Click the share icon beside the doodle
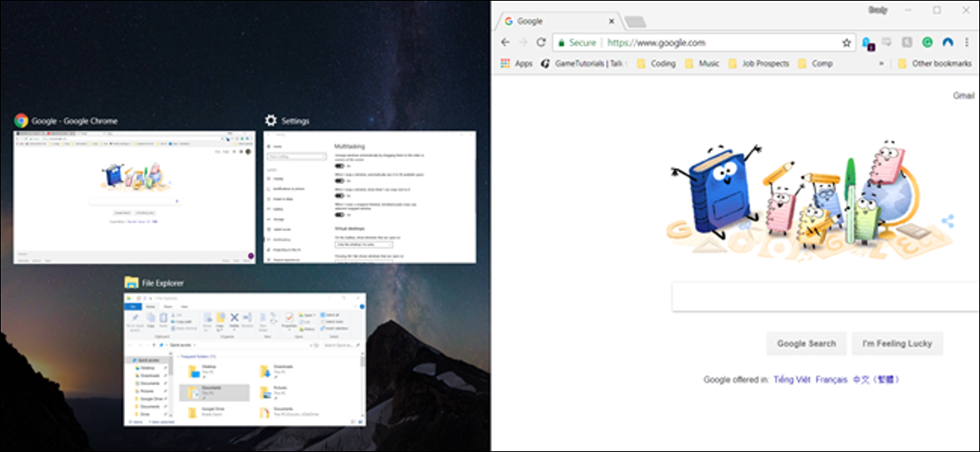 click(x=947, y=221)
